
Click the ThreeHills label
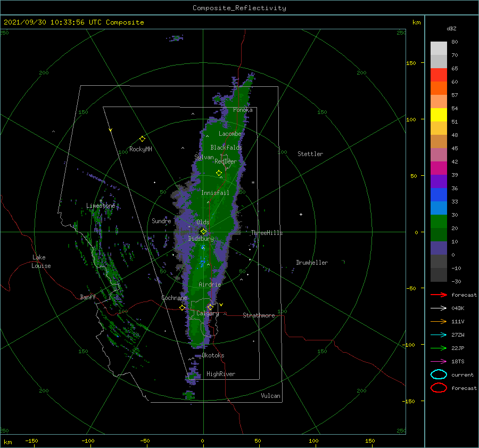coord(267,233)
